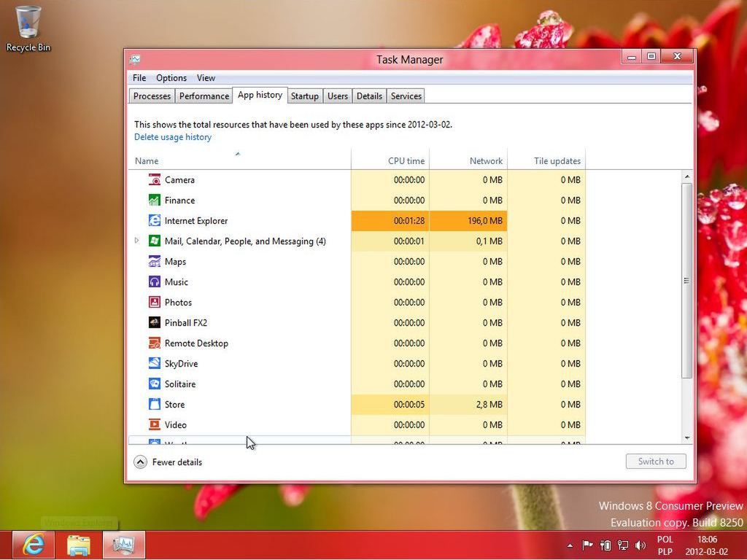Image resolution: width=747 pixels, height=560 pixels.
Task: Expand Mail, Calendar, People, and Messaging group
Action: click(x=136, y=241)
